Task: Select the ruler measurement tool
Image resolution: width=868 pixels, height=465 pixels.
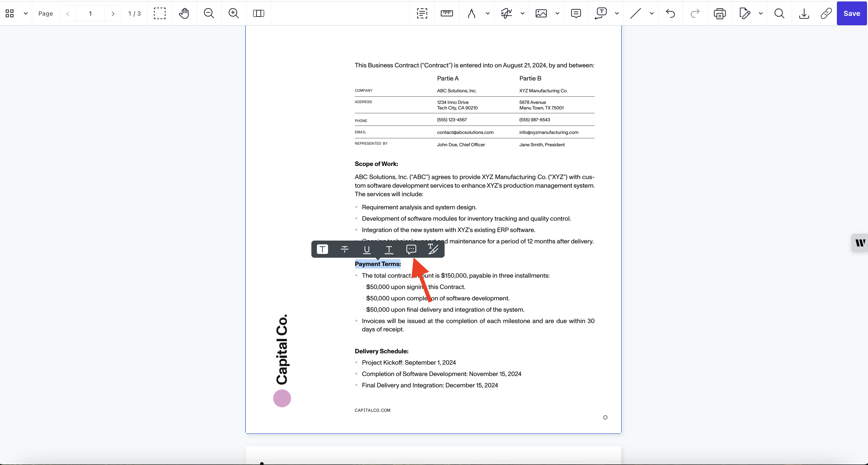Action: (x=447, y=13)
